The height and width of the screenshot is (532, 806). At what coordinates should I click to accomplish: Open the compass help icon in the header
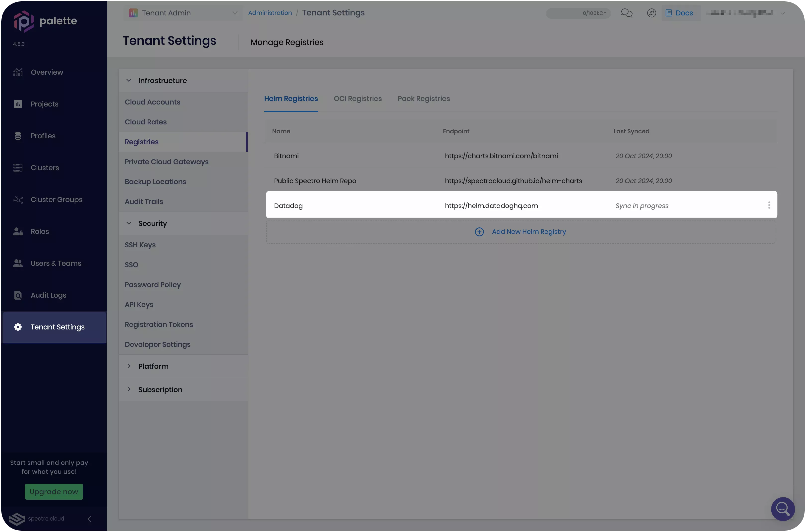[x=651, y=13]
